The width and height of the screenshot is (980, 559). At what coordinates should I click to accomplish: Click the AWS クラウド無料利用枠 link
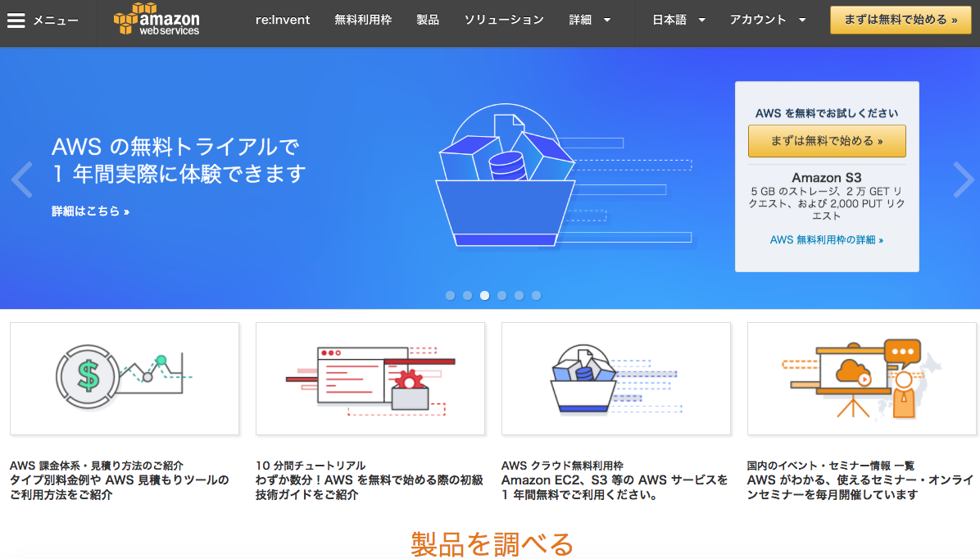tap(562, 466)
